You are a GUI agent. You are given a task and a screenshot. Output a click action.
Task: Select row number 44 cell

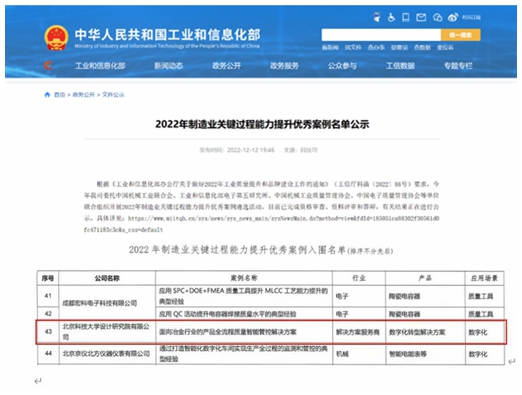[x=48, y=353]
